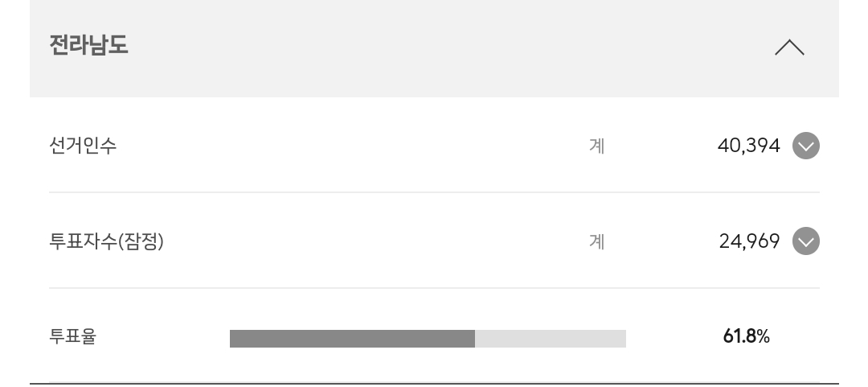Screen dimensions: 868x387
Task: Click the divider line below the 투표자수(잠정) row
Action: [x=434, y=288]
